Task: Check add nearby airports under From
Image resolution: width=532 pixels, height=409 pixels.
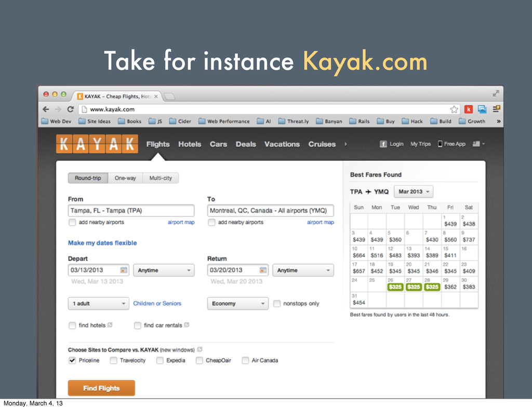Action: tap(72, 222)
